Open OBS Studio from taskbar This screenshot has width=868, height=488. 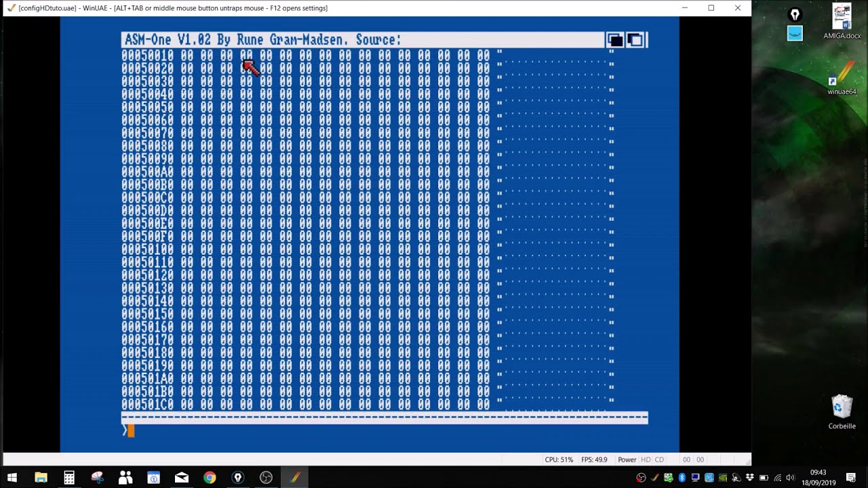[x=266, y=478]
